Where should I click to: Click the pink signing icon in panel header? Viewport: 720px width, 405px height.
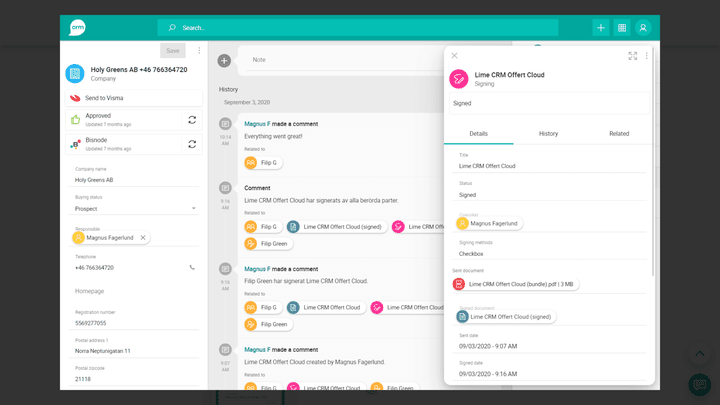[459, 79]
